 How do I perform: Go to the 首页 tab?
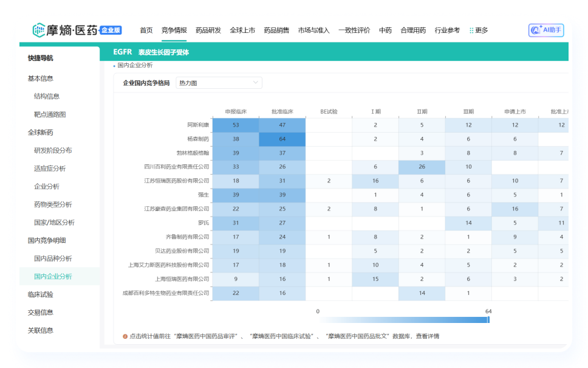point(146,30)
